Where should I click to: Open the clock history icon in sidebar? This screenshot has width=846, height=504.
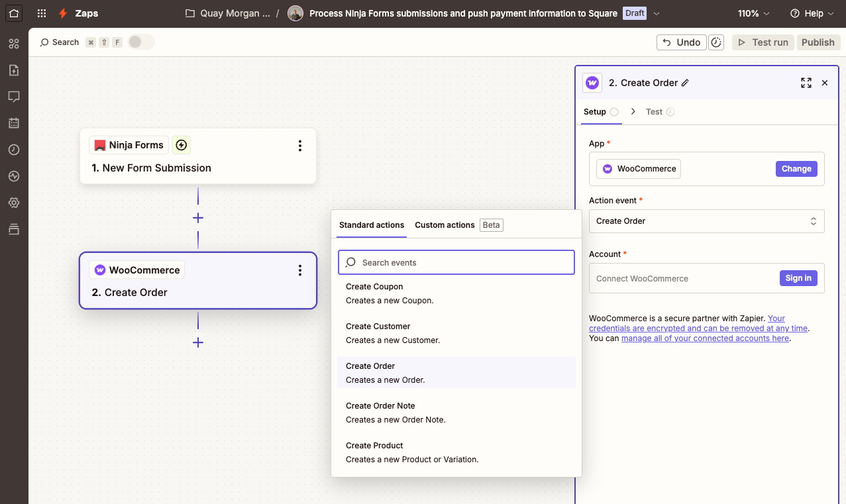tap(14, 150)
